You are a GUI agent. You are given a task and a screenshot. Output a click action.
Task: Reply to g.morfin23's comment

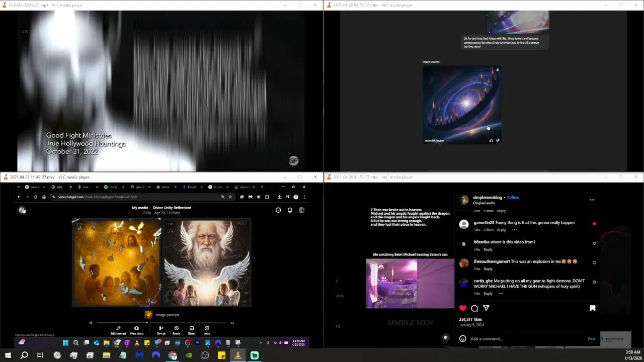[x=501, y=230]
